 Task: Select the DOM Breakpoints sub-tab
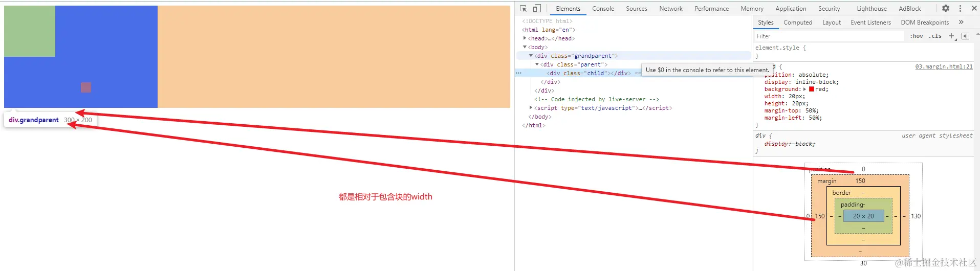coord(925,22)
